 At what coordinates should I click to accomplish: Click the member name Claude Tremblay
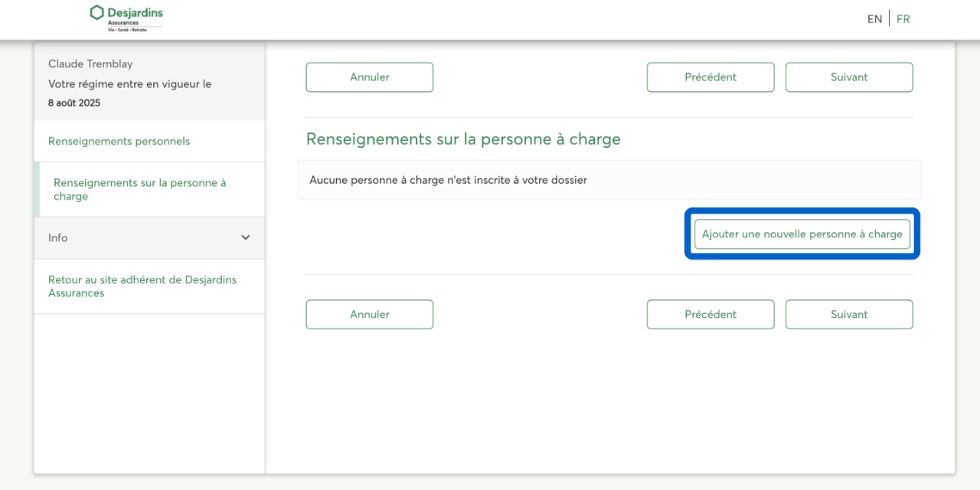point(90,64)
